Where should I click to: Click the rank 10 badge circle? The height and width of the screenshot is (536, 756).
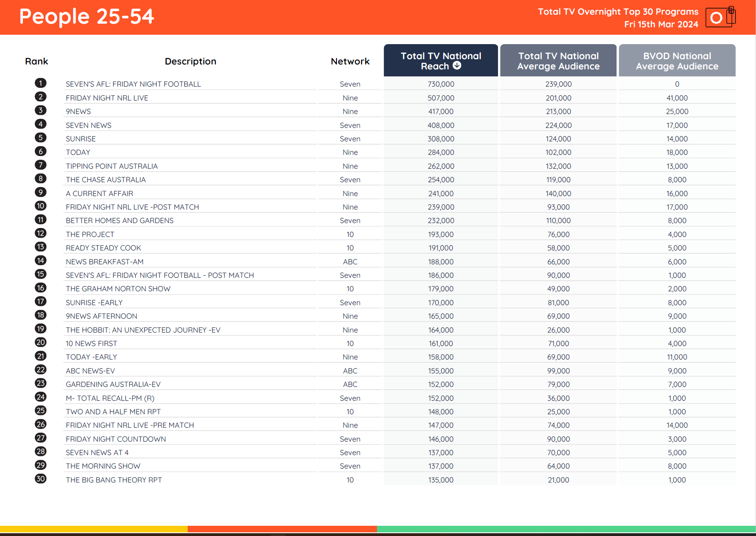pyautogui.click(x=40, y=205)
